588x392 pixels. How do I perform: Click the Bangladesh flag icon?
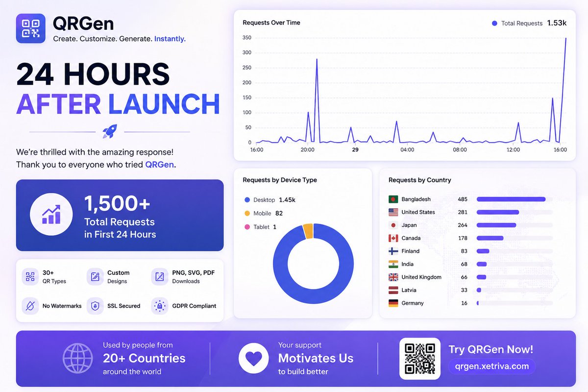coord(393,199)
